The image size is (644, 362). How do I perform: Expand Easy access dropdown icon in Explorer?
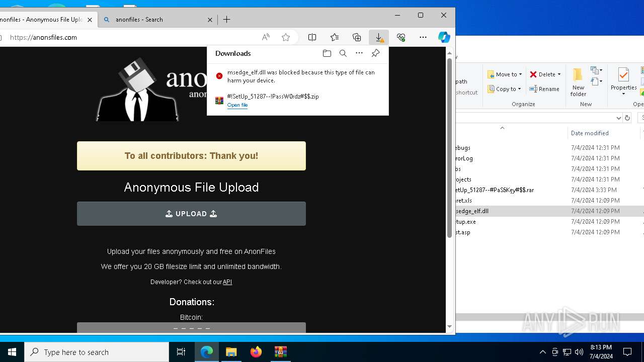[x=597, y=81]
